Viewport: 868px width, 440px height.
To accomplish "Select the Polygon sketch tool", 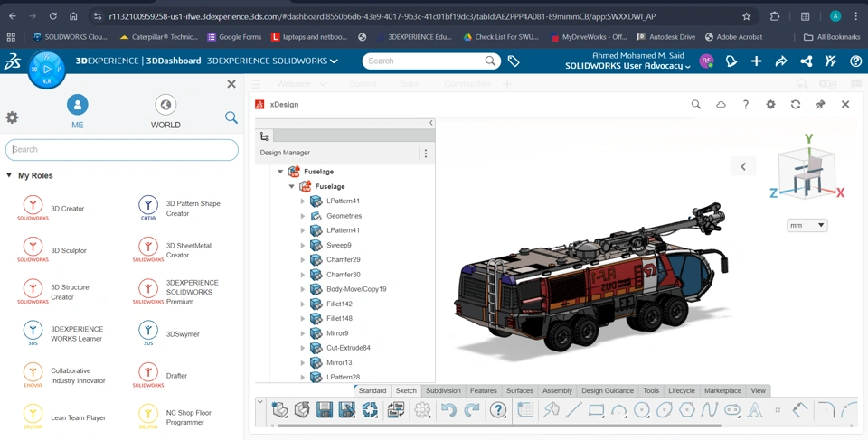I will [x=687, y=410].
